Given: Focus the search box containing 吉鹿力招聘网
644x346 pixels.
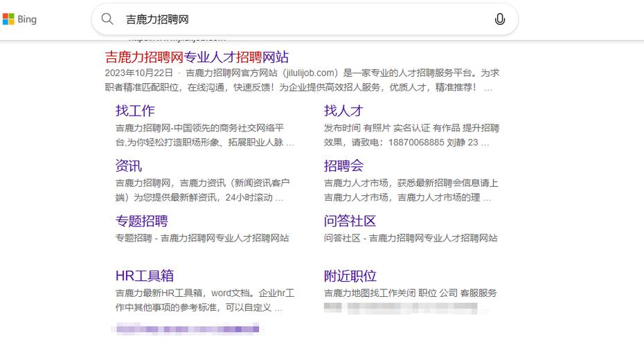Looking at the screenshot, I should pyautogui.click(x=304, y=19).
